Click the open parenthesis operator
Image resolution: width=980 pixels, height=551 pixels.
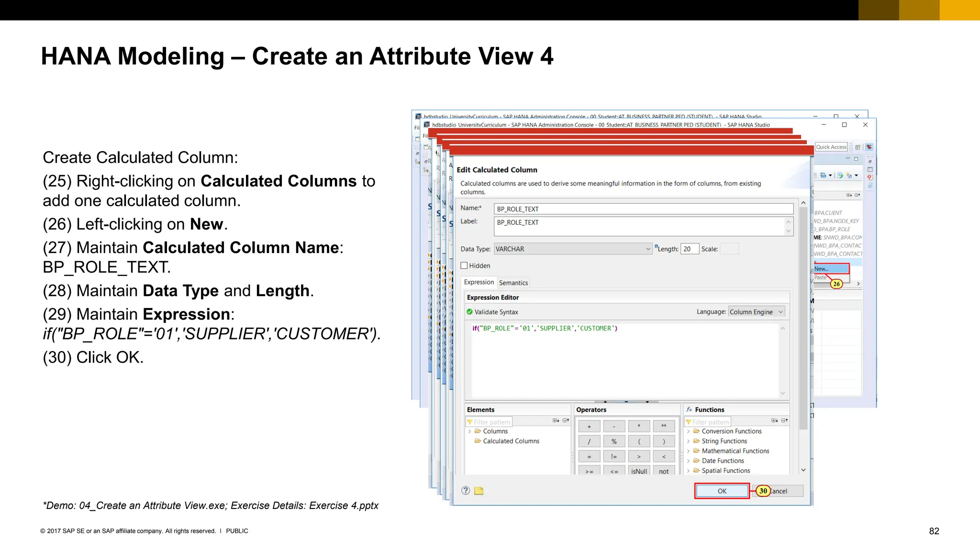pyautogui.click(x=639, y=441)
